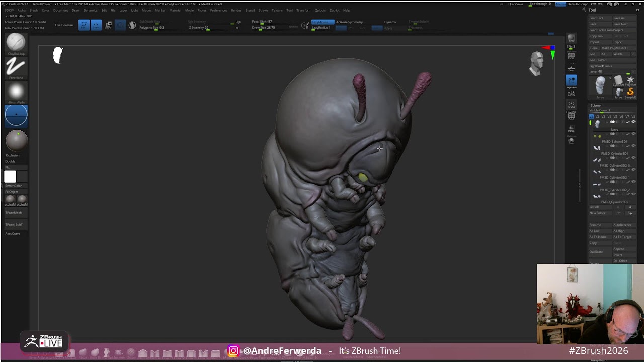Click the Rename subtool button
The image size is (644, 362).
[600, 225]
